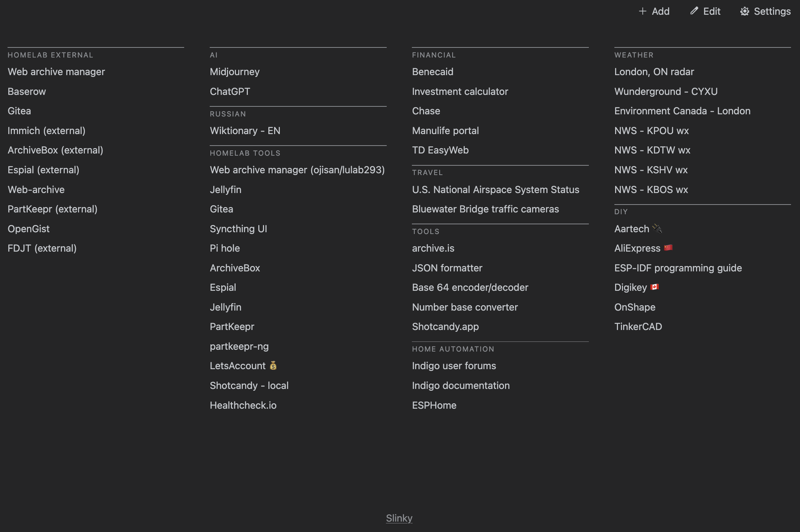The image size is (800, 532).
Task: Open the Pi hole link
Action: [225, 248]
